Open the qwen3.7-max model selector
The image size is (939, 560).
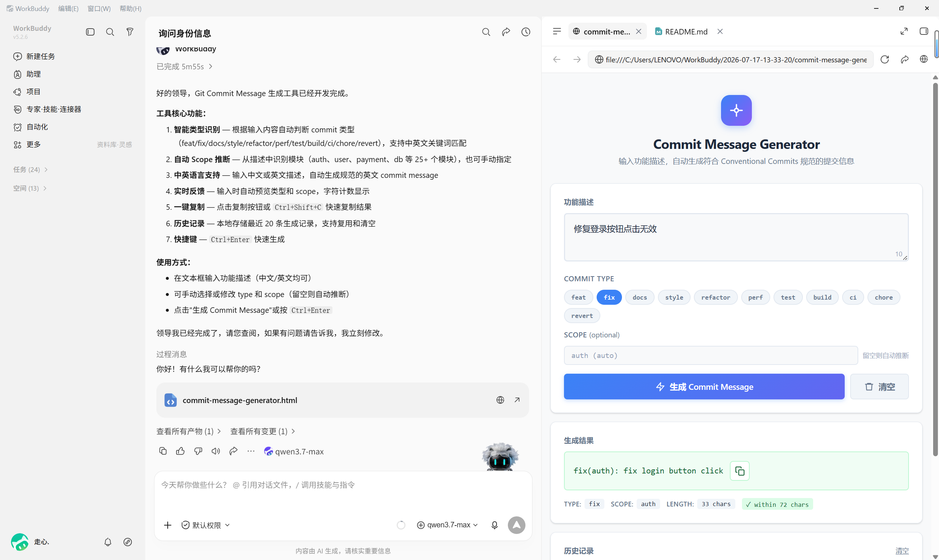click(x=447, y=525)
